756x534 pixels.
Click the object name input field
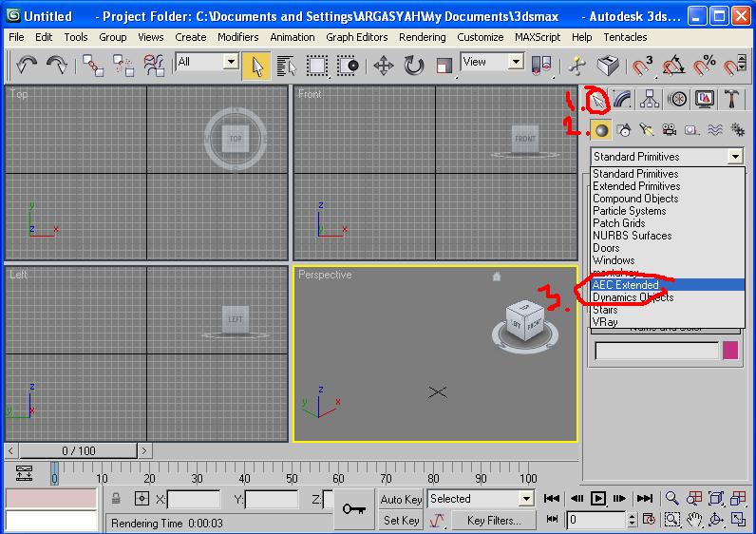(x=656, y=351)
